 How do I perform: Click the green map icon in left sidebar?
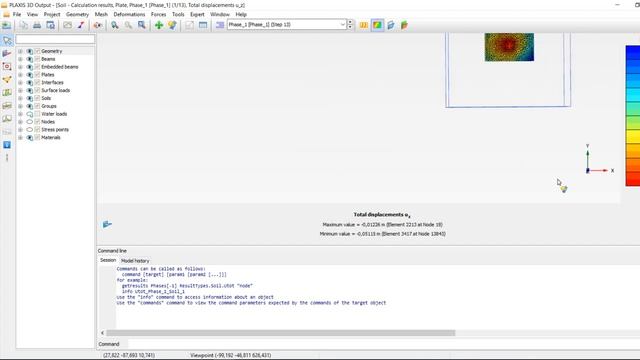point(7,93)
